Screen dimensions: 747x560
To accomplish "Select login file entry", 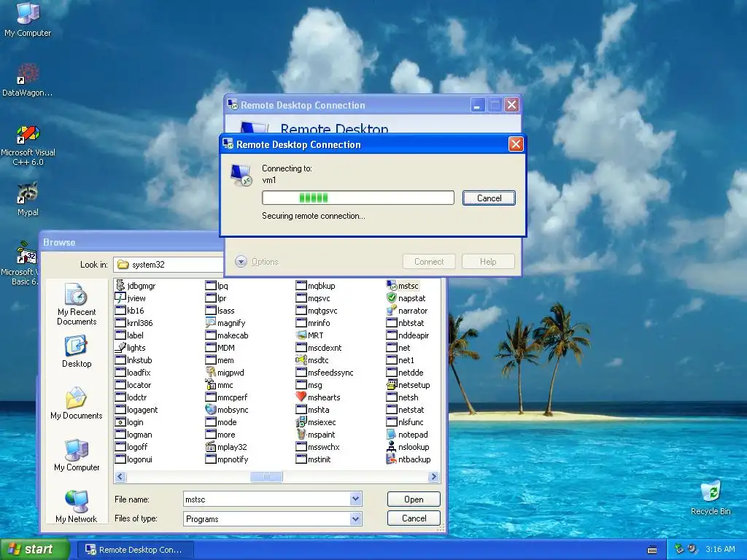I will click(x=129, y=422).
